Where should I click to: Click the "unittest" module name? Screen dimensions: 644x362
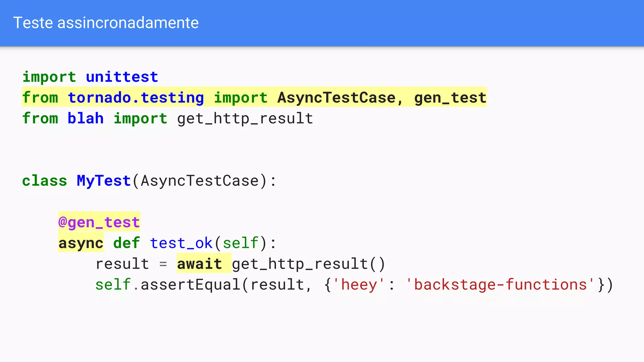(122, 77)
